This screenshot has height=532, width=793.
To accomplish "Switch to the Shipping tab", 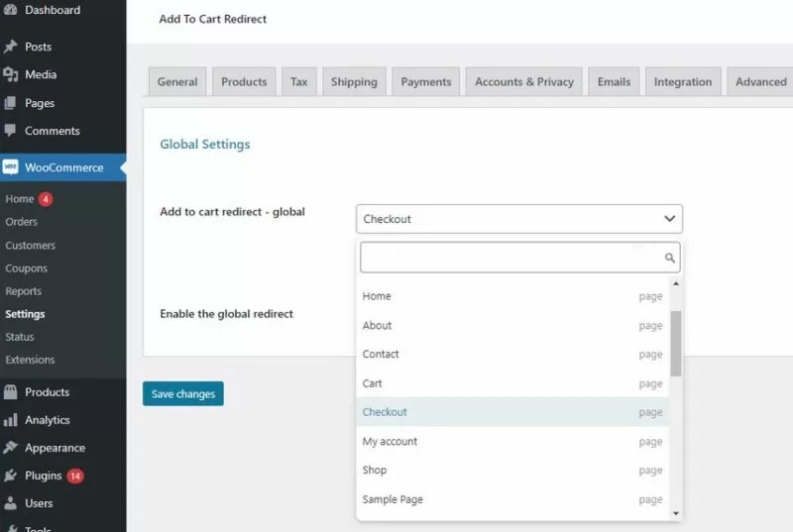I will point(354,82).
